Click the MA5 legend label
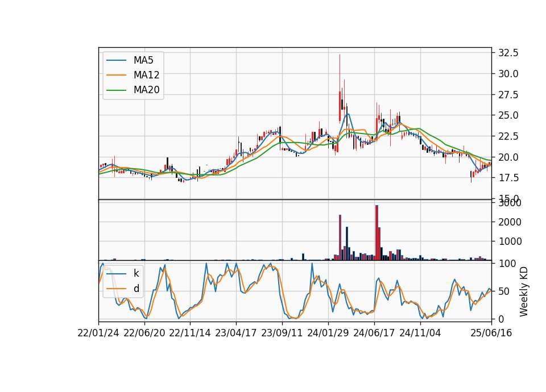This screenshot has height=392, width=546. tap(143, 60)
